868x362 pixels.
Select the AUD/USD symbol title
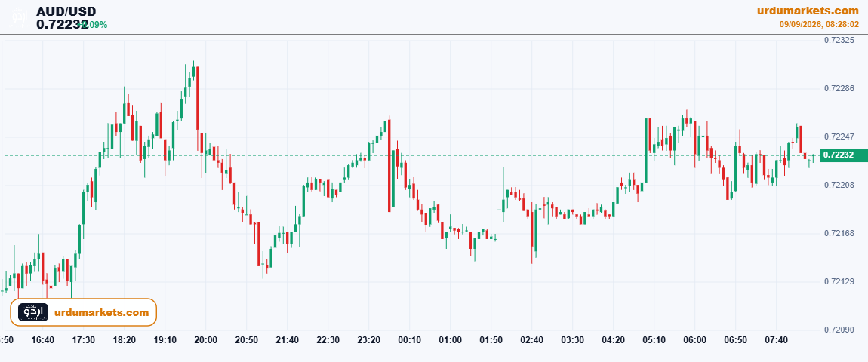tap(66, 11)
